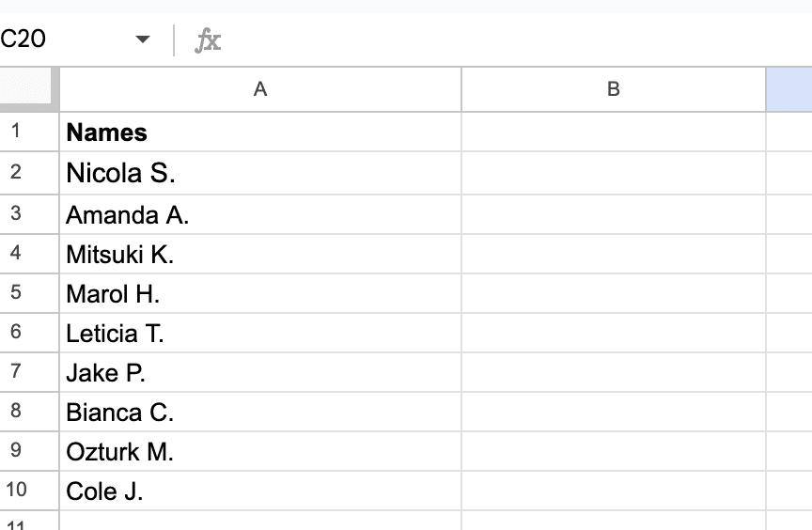Viewport: 812px width, 530px height.
Task: Select empty cell B8 beside Bianca C.
Action: tap(614, 412)
